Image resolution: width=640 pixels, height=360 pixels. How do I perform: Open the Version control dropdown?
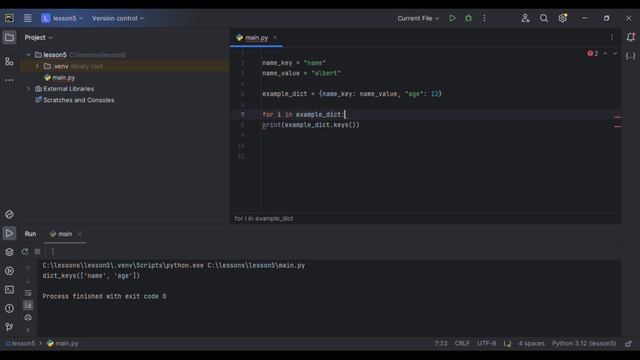tap(118, 18)
